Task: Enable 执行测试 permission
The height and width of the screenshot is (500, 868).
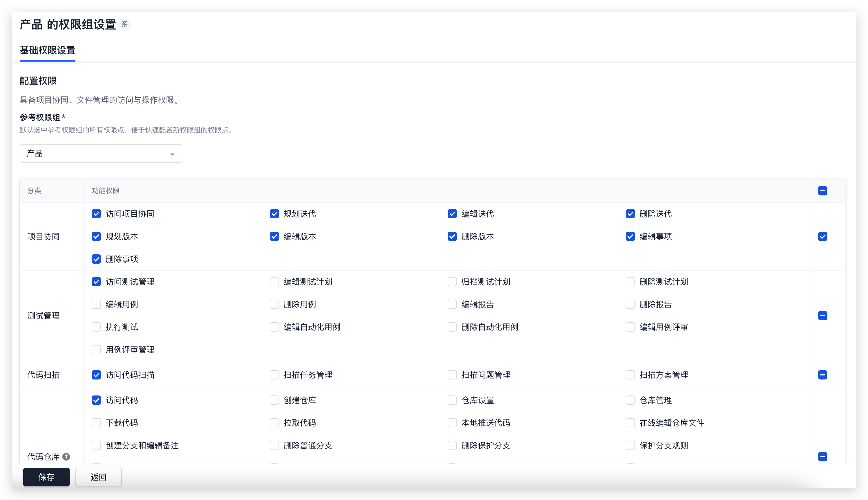Action: click(x=96, y=327)
